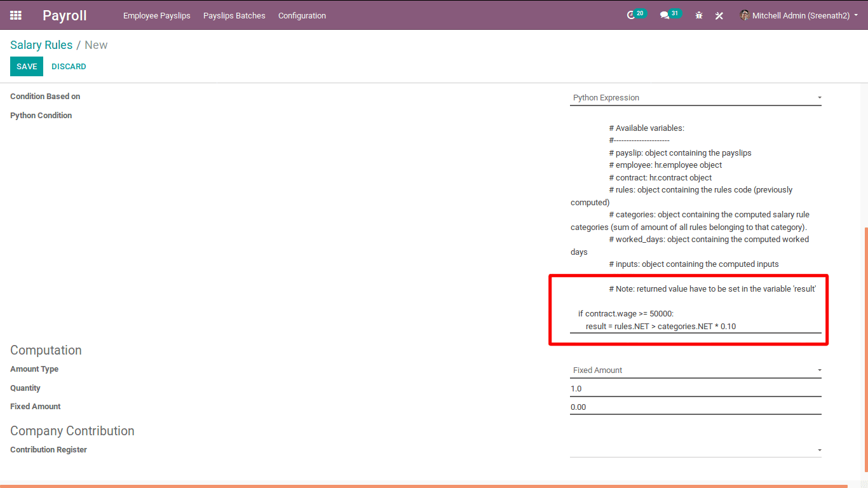Screen dimensions: 868x488
Task: Click '# payslip: object containing the payslips' line
Action: (680, 153)
